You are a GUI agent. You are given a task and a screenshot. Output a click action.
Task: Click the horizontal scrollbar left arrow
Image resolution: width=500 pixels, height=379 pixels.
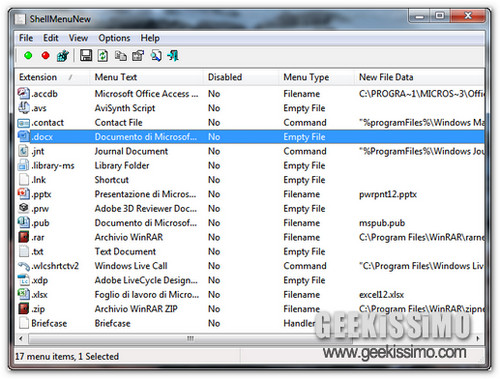point(21,339)
